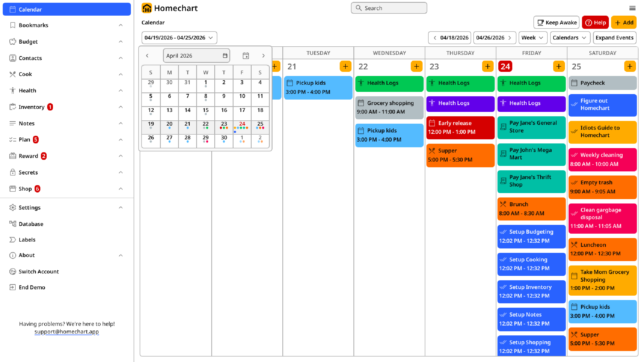644x362 pixels.
Task: Open the Grocery shopping event on Wednesday
Action: pos(389,108)
